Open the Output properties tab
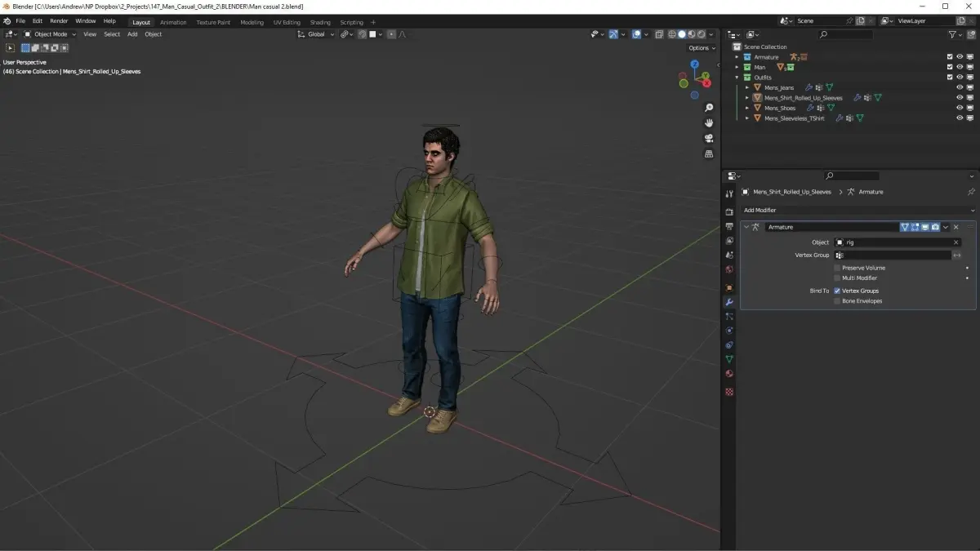 click(x=729, y=226)
